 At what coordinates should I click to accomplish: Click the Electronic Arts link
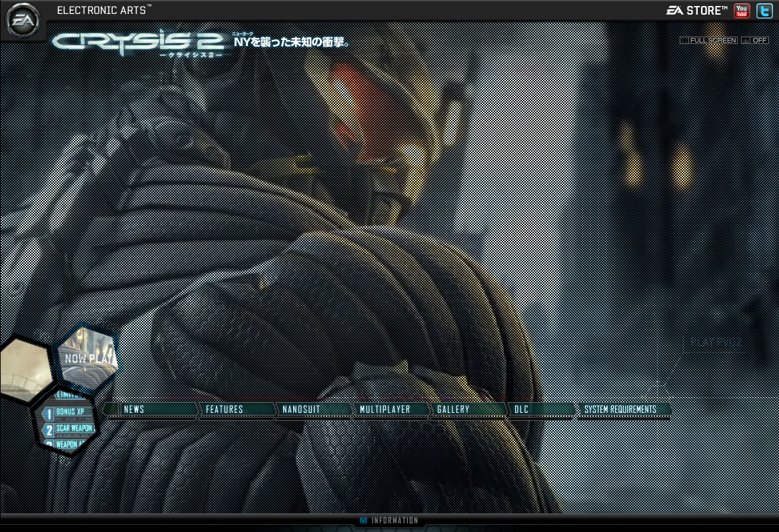click(104, 10)
